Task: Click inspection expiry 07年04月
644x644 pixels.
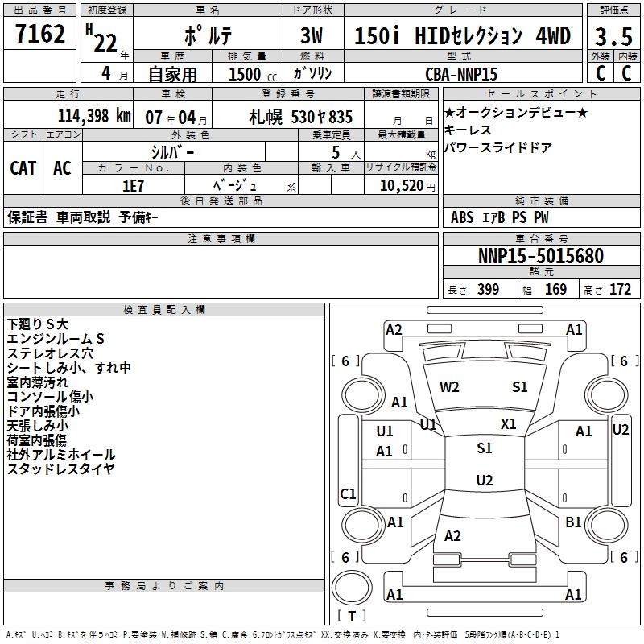Action: click(x=176, y=118)
